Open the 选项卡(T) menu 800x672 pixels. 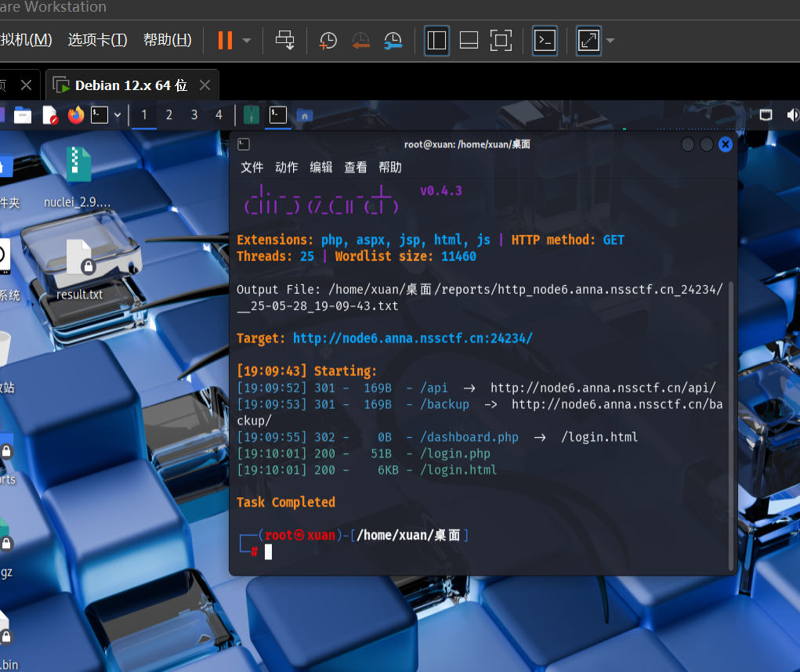click(97, 40)
